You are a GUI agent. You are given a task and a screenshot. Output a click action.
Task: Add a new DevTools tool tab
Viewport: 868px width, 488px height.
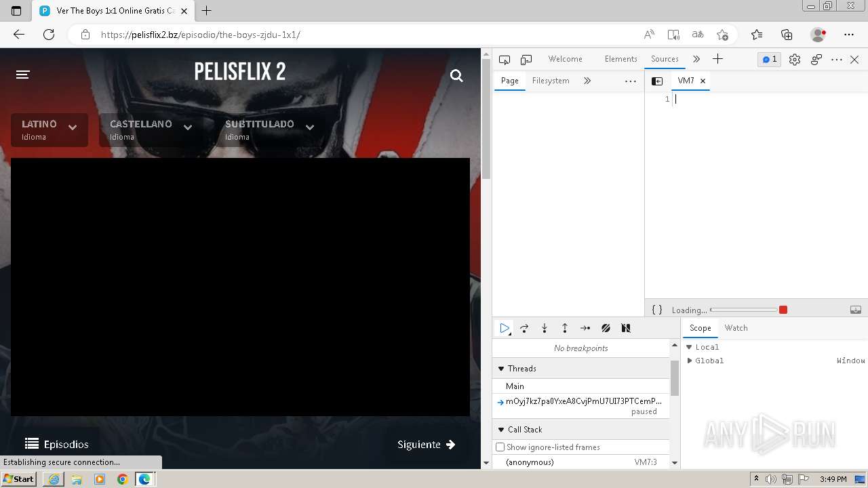717,59
